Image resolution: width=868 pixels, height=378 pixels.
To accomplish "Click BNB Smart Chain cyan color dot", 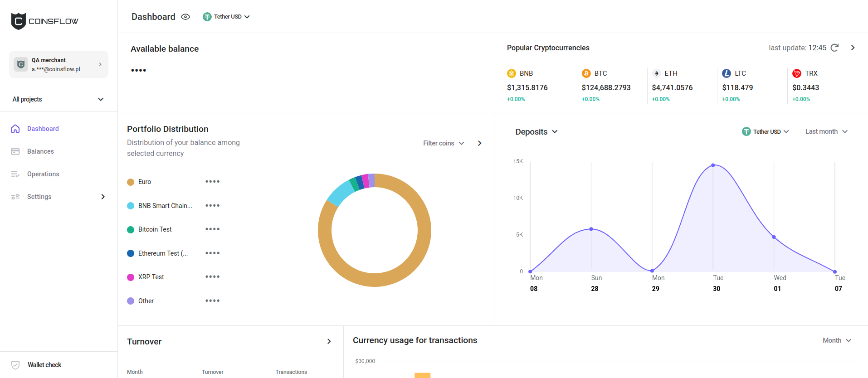I will (131, 206).
